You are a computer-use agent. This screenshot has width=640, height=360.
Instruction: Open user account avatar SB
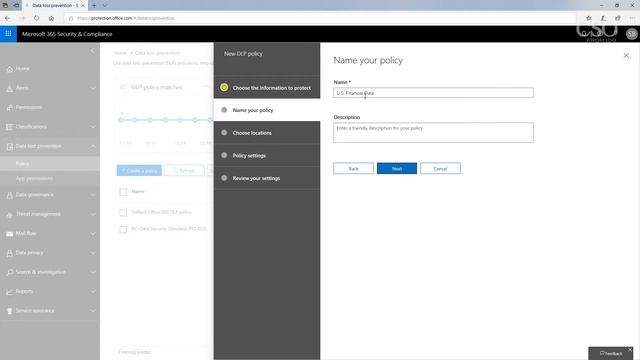click(x=631, y=34)
